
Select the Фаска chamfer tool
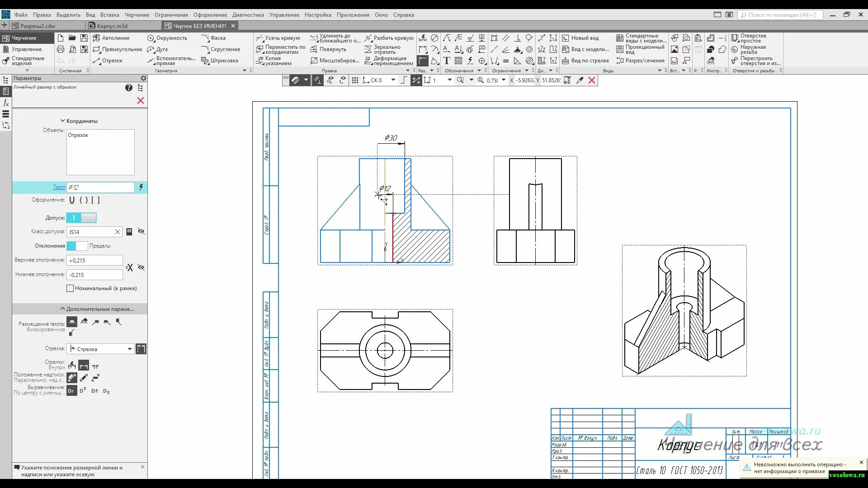pyautogui.click(x=213, y=38)
